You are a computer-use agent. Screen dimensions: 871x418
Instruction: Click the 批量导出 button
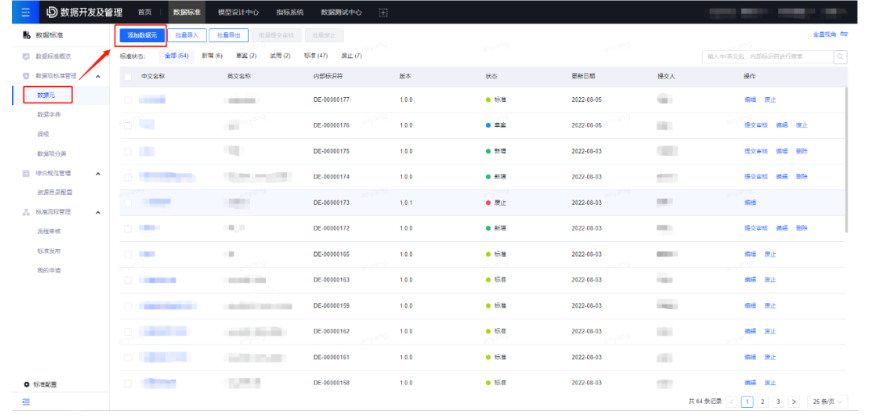pyautogui.click(x=229, y=35)
